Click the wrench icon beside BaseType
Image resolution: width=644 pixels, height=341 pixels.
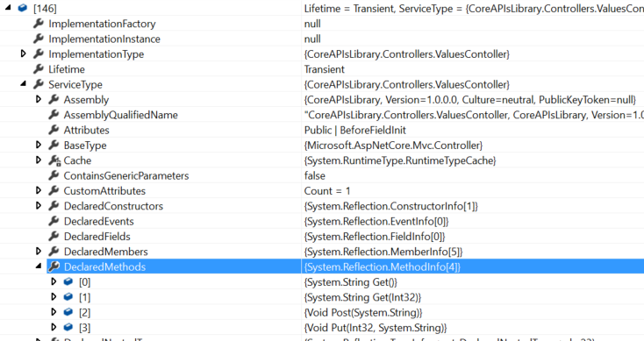54,145
